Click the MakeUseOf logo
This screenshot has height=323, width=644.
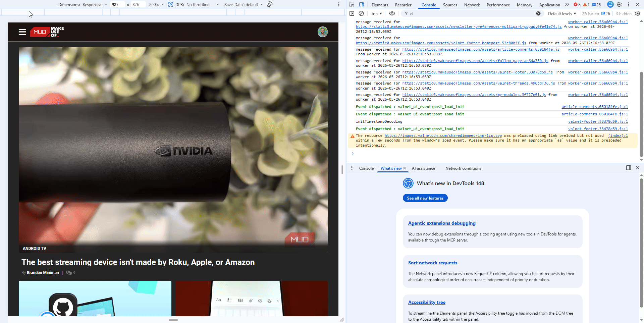pos(47,32)
